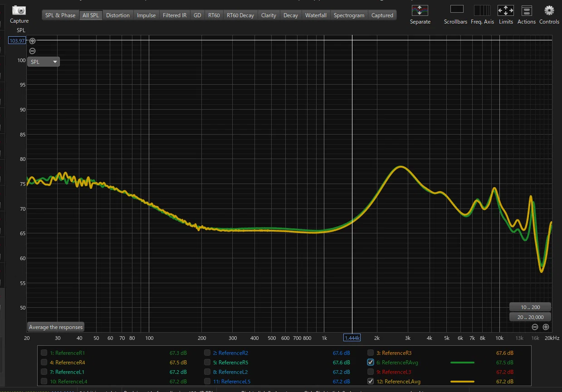This screenshot has height=392, width=562.
Task: Click the ReferenceL2 trace label
Action: tap(230, 372)
